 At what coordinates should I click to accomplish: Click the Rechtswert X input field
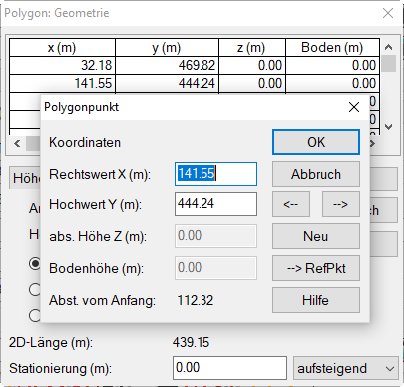coord(216,174)
